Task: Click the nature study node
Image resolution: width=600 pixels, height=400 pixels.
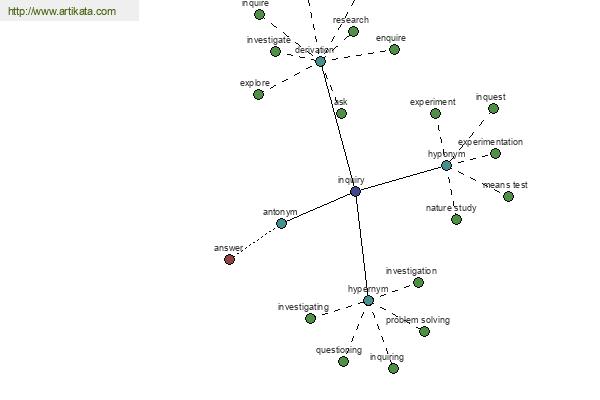Action: click(456, 219)
